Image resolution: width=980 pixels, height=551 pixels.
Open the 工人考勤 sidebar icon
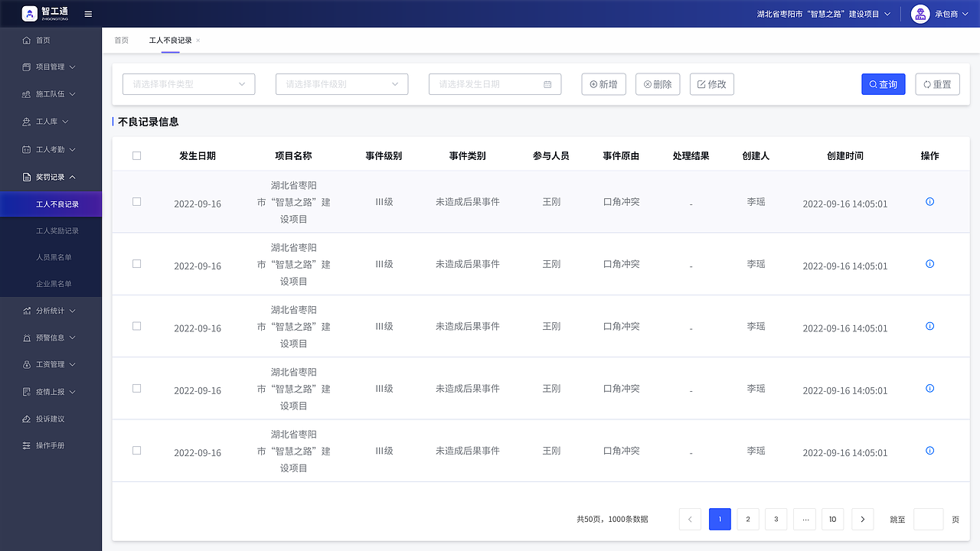coord(26,148)
